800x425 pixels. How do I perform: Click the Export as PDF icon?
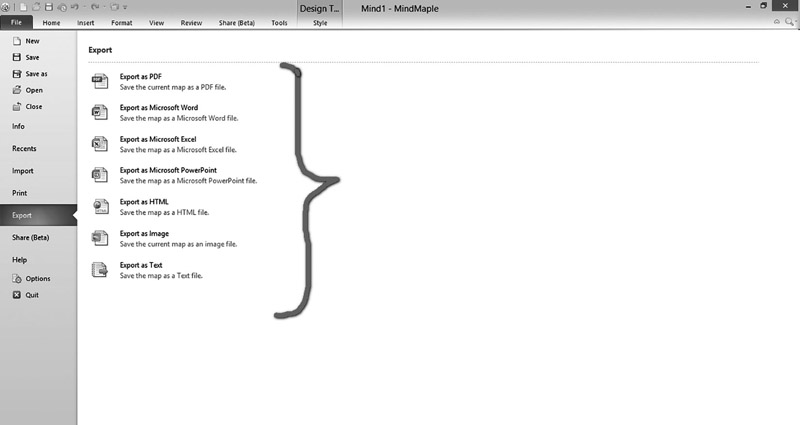99,81
